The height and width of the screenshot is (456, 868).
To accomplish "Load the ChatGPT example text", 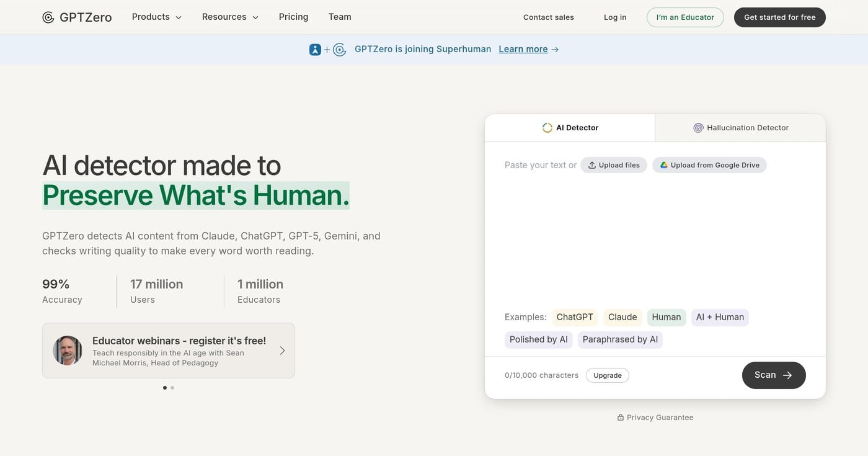I will point(575,317).
